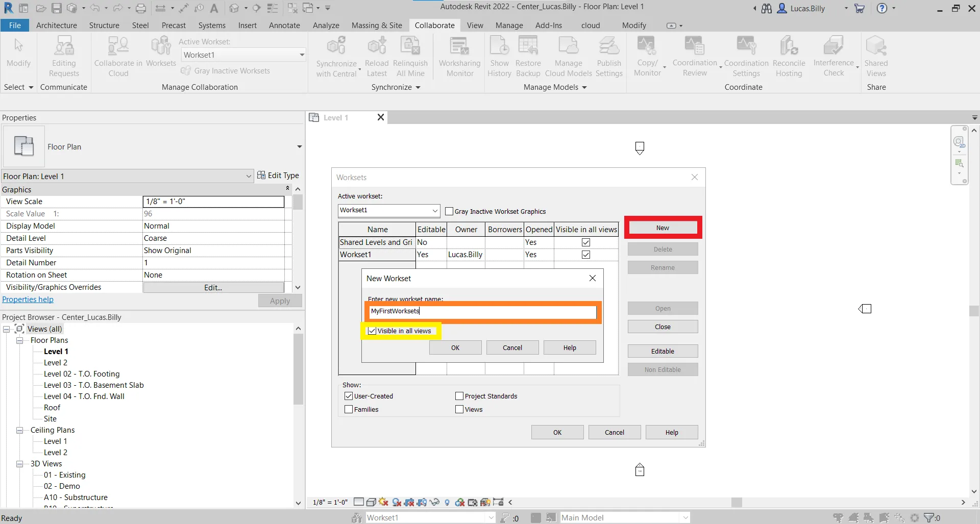
Task: Switch to the Structure ribbon tab
Action: [104, 26]
